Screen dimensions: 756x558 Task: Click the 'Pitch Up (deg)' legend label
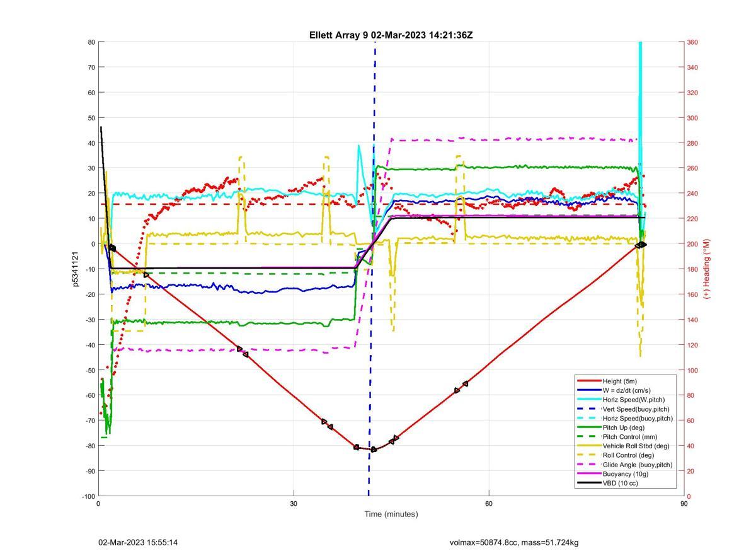[x=625, y=427]
